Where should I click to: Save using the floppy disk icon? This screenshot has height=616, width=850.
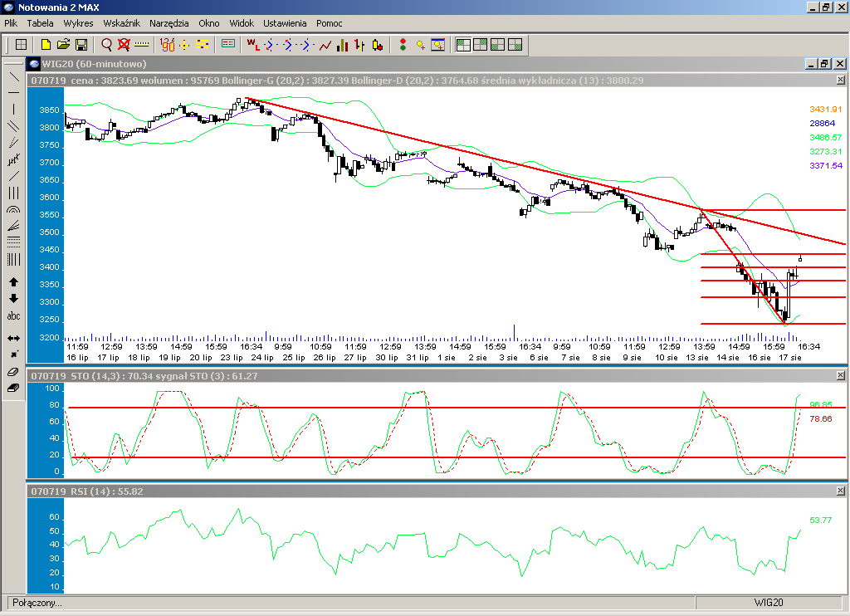tap(81, 44)
